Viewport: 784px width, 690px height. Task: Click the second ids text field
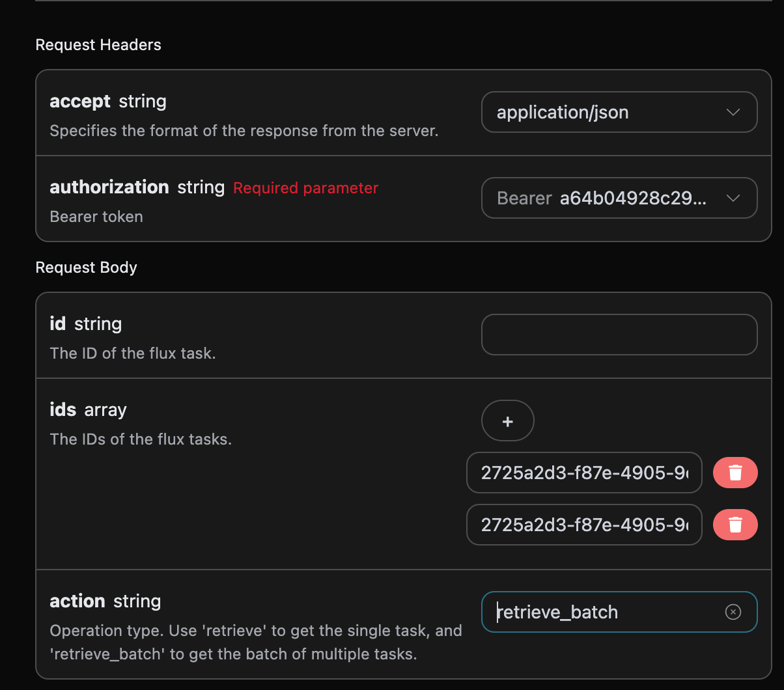tap(583, 525)
